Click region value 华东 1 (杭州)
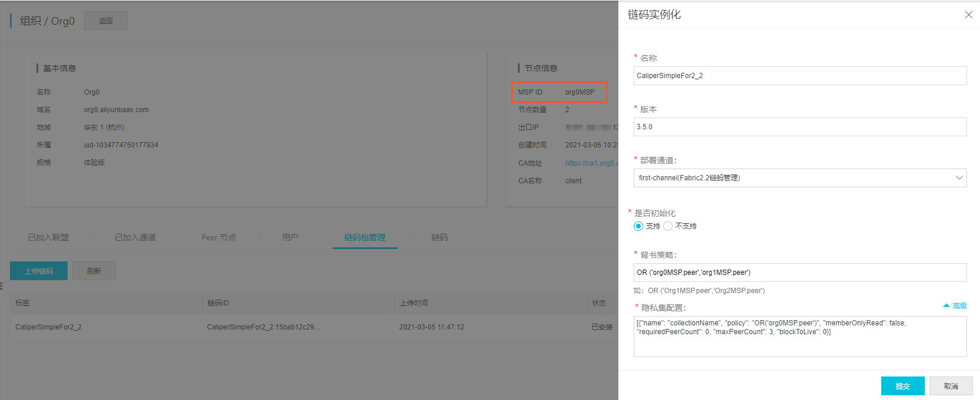The image size is (980, 400). (x=104, y=127)
